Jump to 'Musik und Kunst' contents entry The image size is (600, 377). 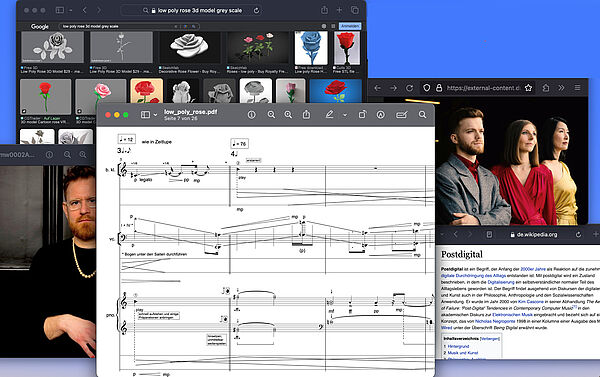click(463, 353)
